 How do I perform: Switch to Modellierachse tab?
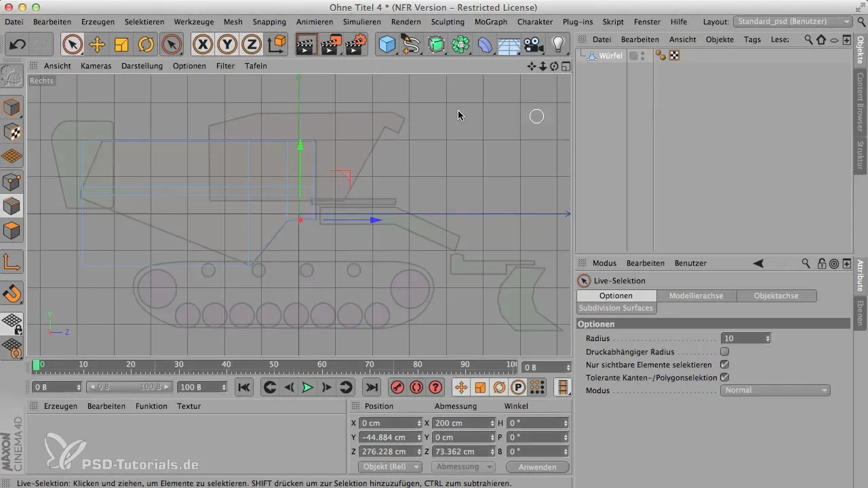[x=696, y=296]
